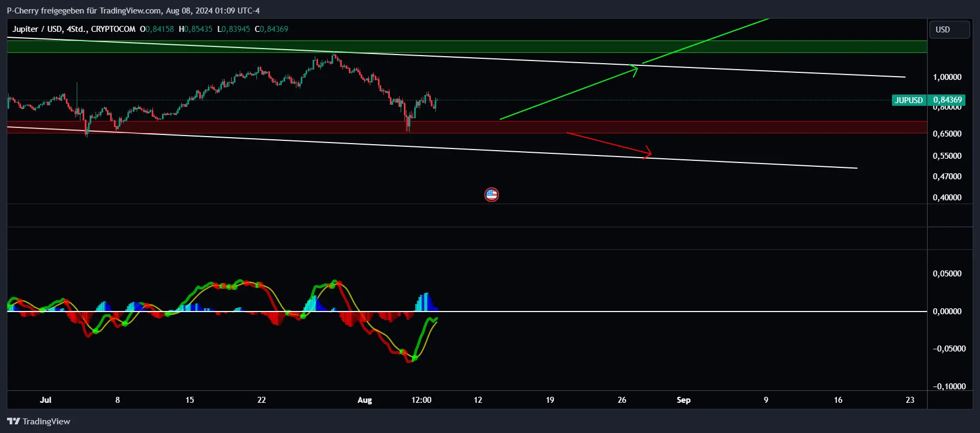Image resolution: width=980 pixels, height=433 pixels.
Task: Click the 23 date label on time axis
Action: 910,400
